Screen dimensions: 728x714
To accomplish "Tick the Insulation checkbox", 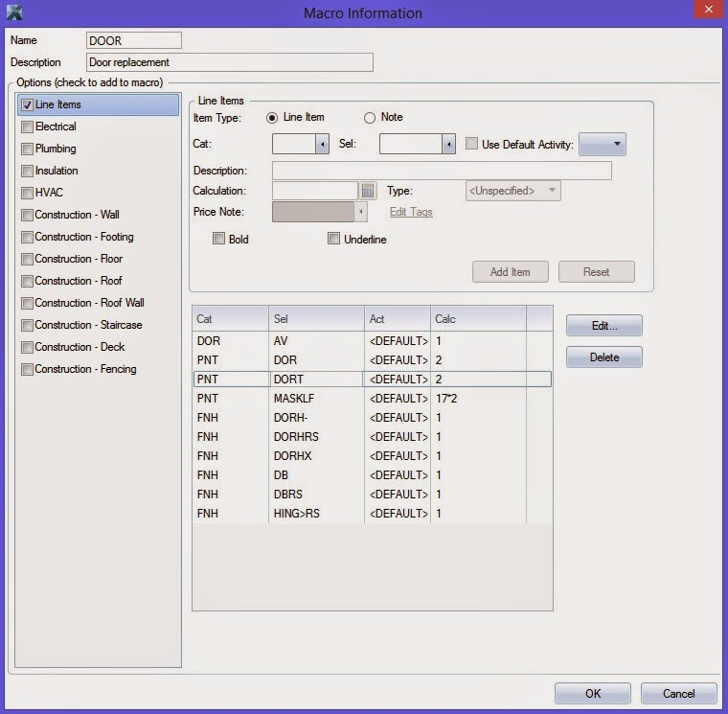I will (x=28, y=171).
